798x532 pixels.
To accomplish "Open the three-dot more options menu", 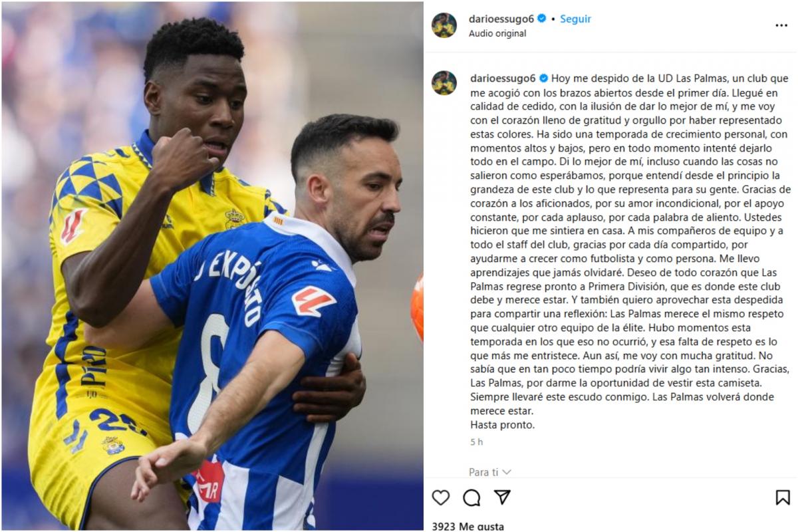I will 781,25.
